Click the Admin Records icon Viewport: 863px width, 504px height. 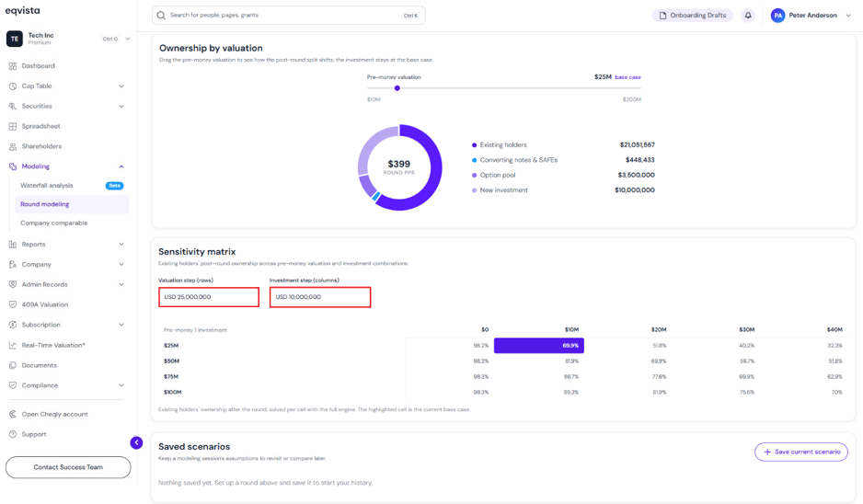(13, 284)
